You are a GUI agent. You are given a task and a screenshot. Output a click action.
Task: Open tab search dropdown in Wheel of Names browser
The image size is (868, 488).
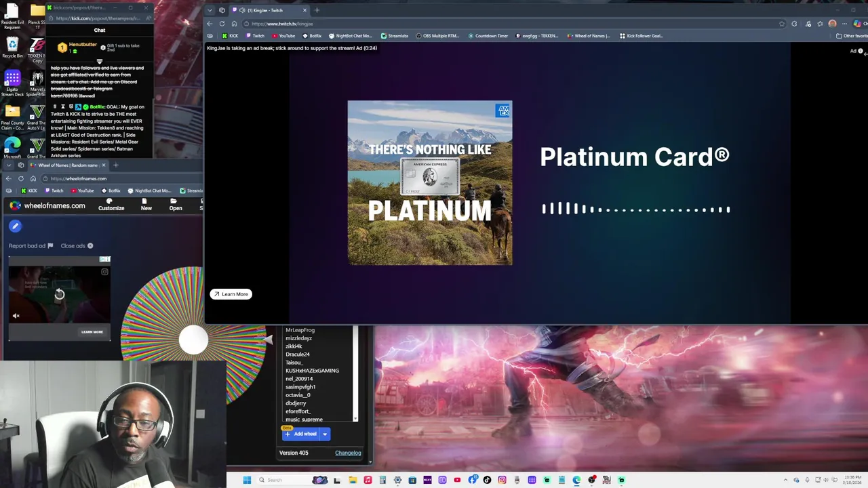click(8, 165)
